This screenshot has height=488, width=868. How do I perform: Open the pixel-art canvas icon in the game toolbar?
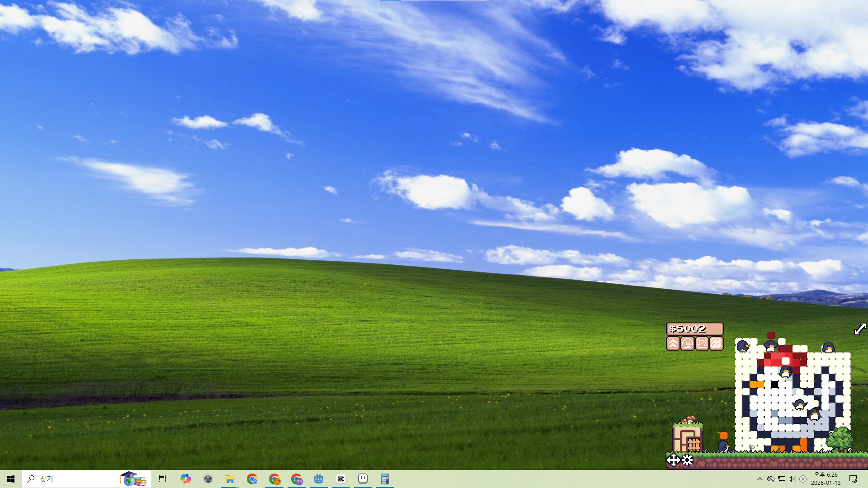click(702, 343)
